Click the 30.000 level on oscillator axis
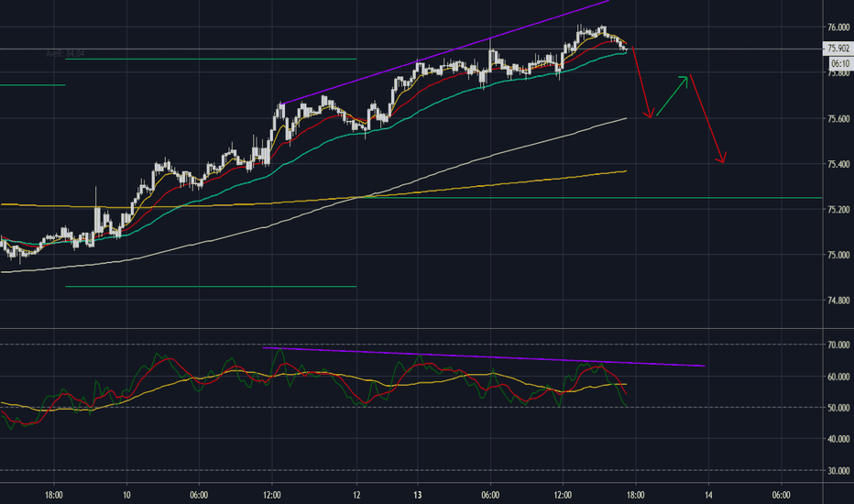 (x=838, y=470)
